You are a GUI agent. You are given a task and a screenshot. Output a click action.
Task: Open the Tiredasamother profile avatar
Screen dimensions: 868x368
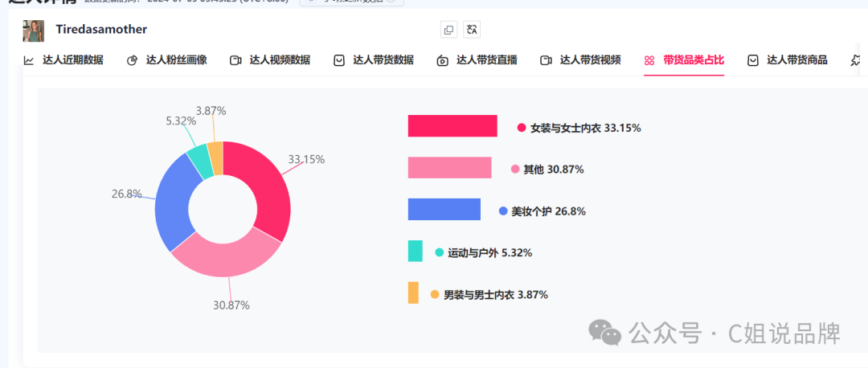(x=33, y=31)
